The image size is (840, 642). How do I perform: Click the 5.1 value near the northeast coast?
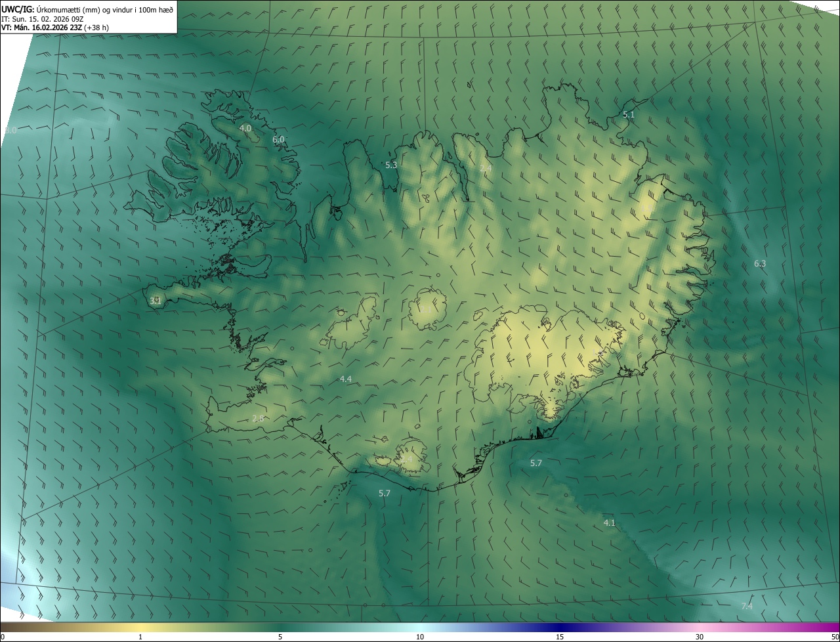(x=629, y=114)
